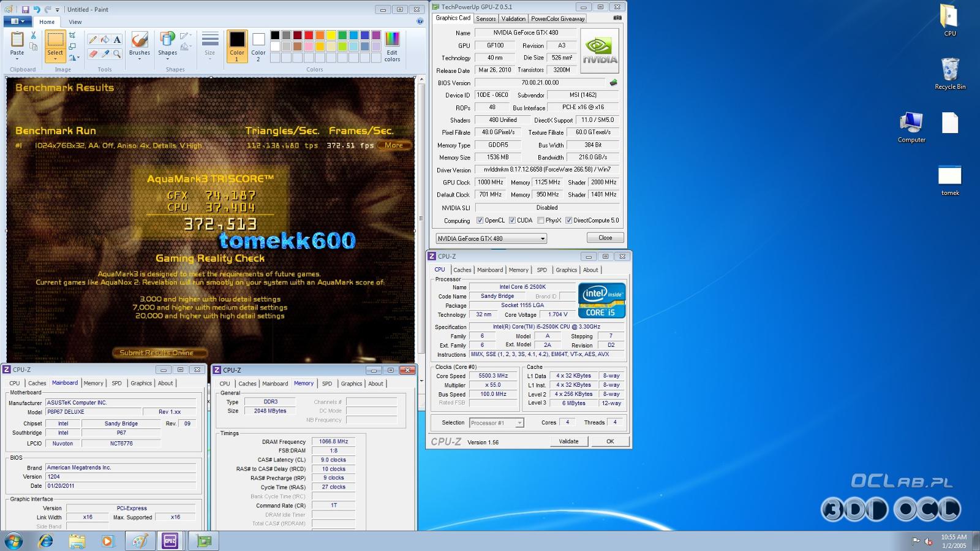Open the Rotate or flip dropdown
The image size is (980, 551).
[74, 58]
